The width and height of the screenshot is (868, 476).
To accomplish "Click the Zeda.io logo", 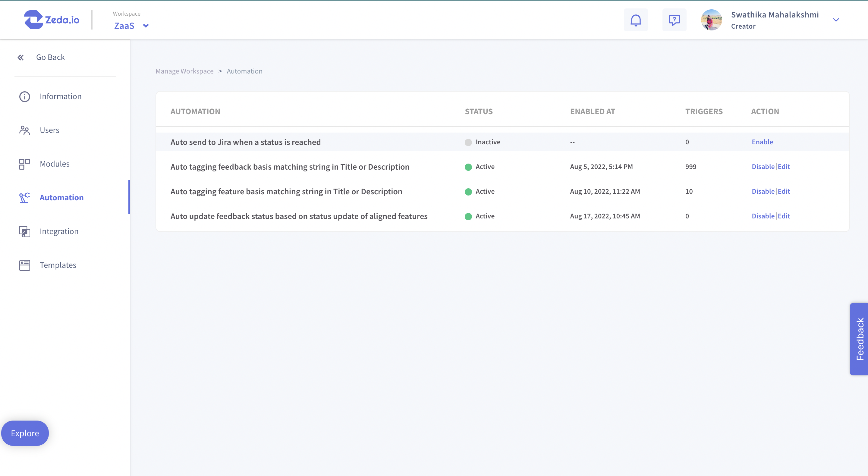I will pos(52,20).
